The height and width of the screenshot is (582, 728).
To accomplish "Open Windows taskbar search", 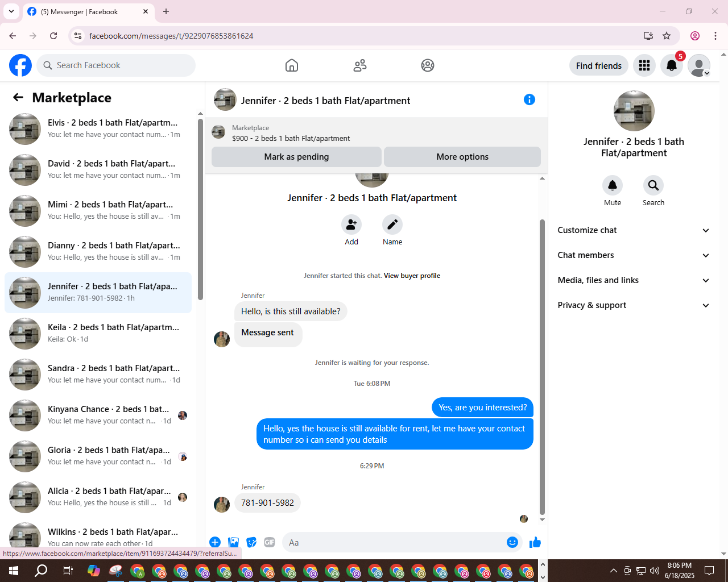I will 41,571.
